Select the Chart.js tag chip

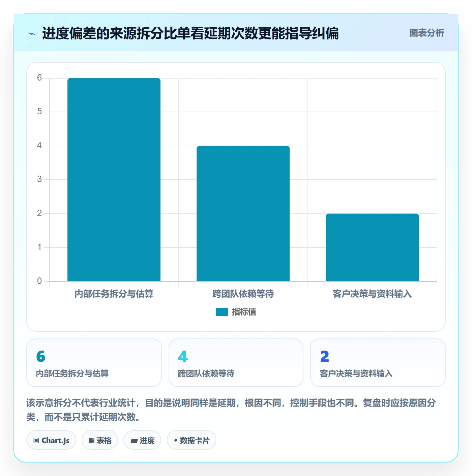tap(51, 440)
